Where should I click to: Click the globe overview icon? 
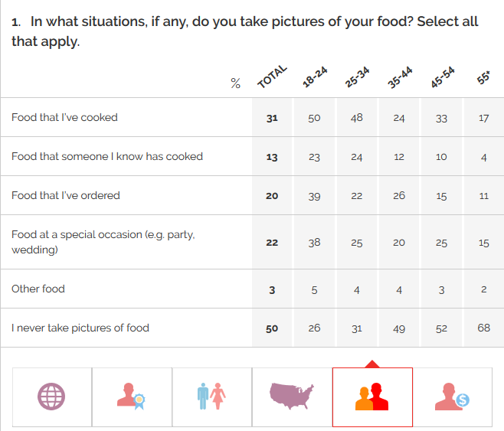[x=52, y=397]
